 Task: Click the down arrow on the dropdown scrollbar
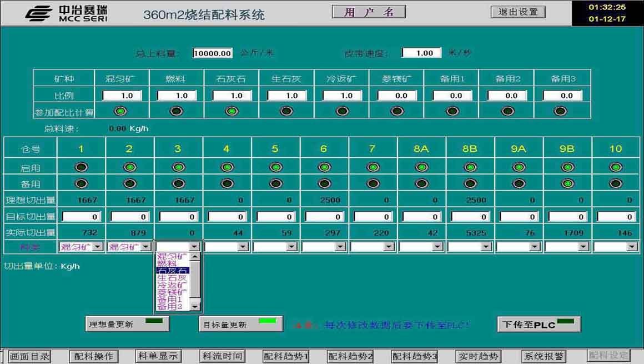(x=194, y=306)
